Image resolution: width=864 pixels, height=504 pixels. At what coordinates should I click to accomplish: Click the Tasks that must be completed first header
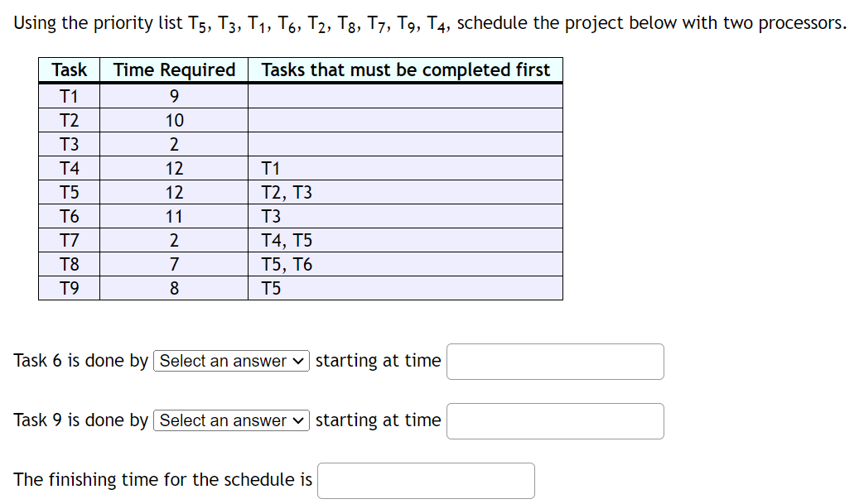[x=406, y=70]
